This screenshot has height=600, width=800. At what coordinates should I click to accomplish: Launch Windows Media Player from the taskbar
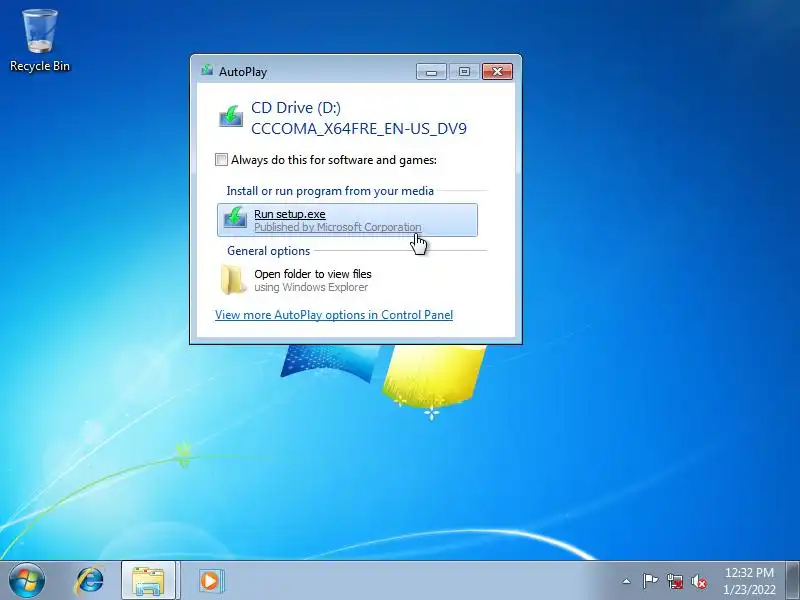[210, 581]
